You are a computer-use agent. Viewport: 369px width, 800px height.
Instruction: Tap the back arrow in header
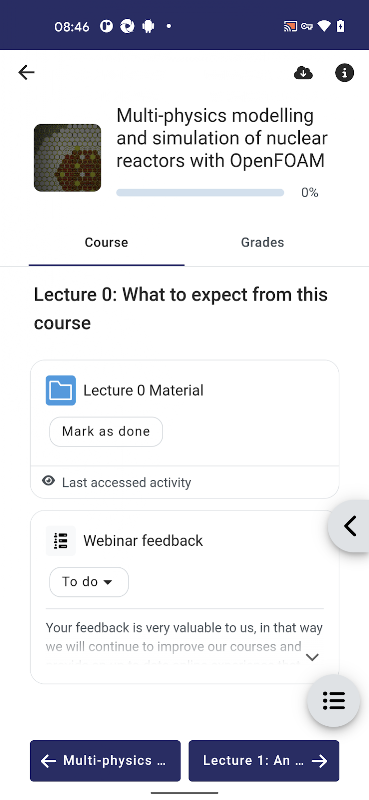point(26,72)
